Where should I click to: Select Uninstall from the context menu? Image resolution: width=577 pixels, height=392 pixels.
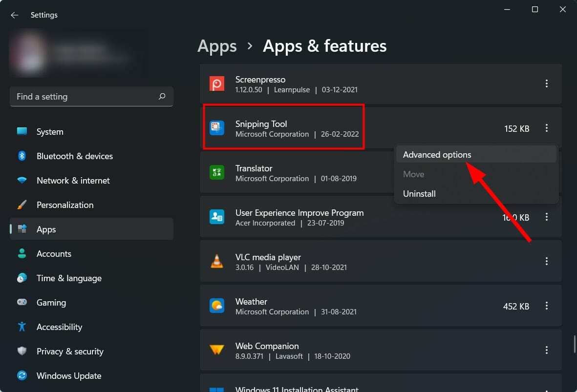(x=419, y=193)
